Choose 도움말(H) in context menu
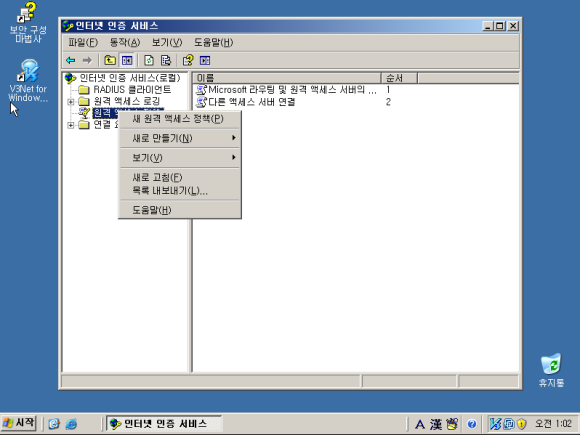 click(x=180, y=210)
